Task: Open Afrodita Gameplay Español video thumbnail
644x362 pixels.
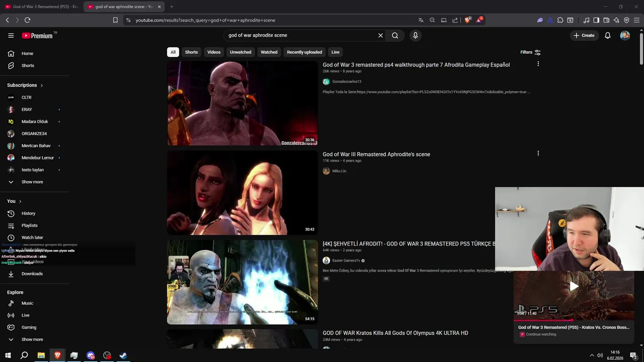Action: click(243, 103)
